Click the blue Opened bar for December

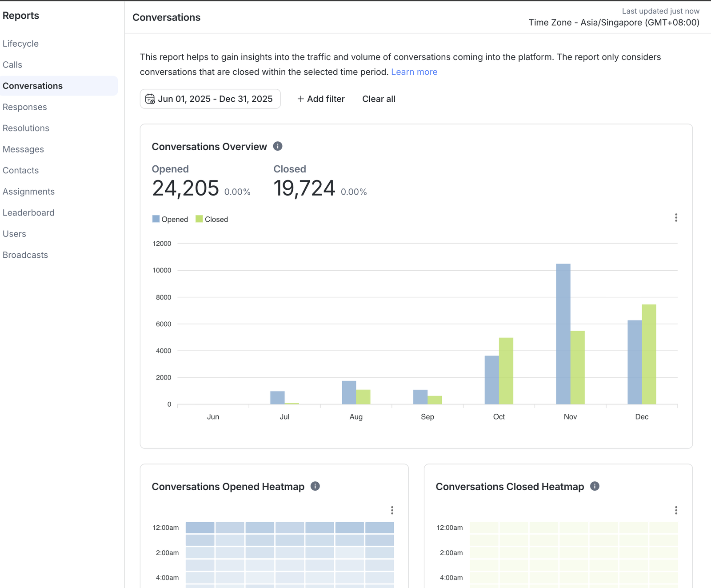[635, 362]
